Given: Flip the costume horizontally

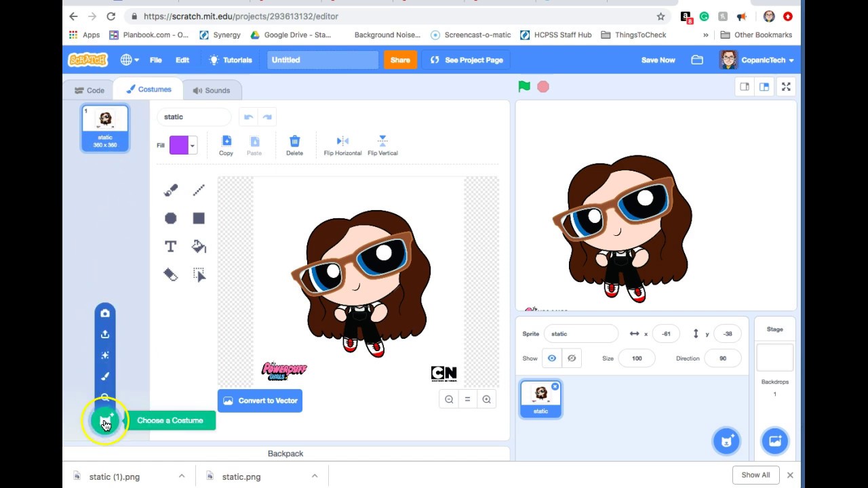Looking at the screenshot, I should point(342,145).
